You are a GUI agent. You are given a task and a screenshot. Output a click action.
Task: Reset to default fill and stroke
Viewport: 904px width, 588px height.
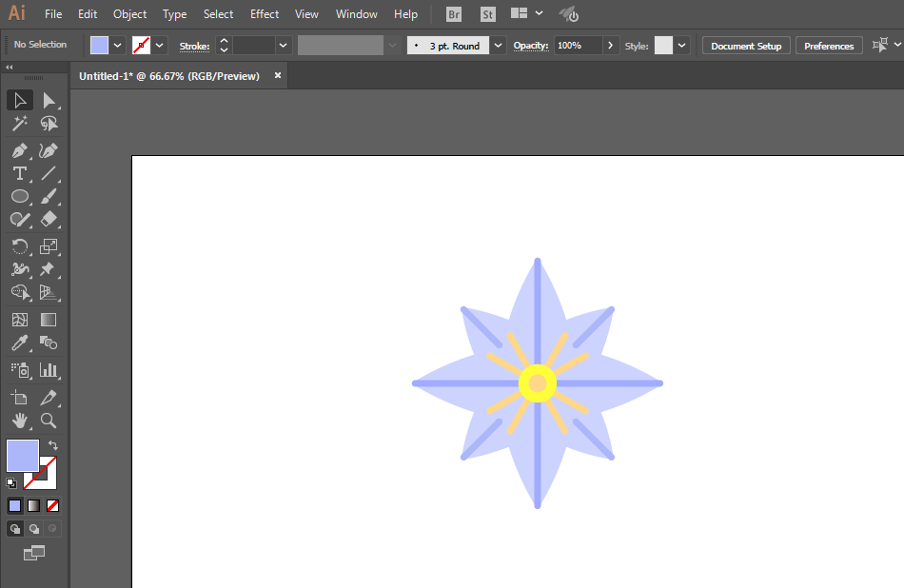(x=11, y=483)
